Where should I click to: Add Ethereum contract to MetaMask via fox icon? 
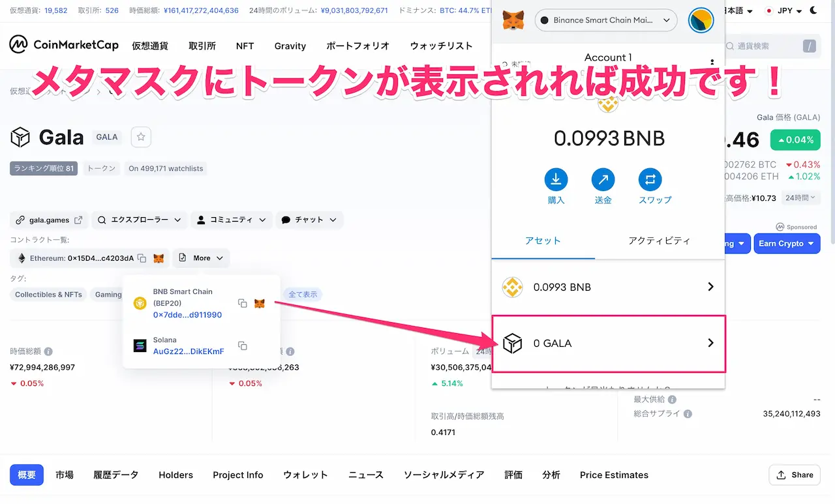pos(159,258)
